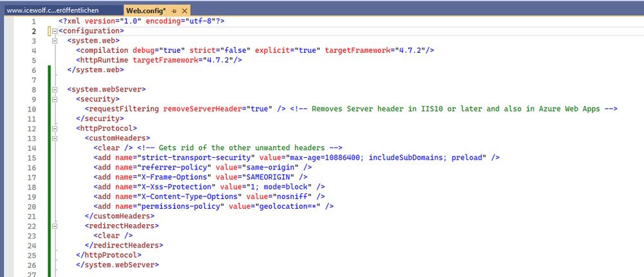Collapse the <customHeaders> section

pyautogui.click(x=55, y=138)
